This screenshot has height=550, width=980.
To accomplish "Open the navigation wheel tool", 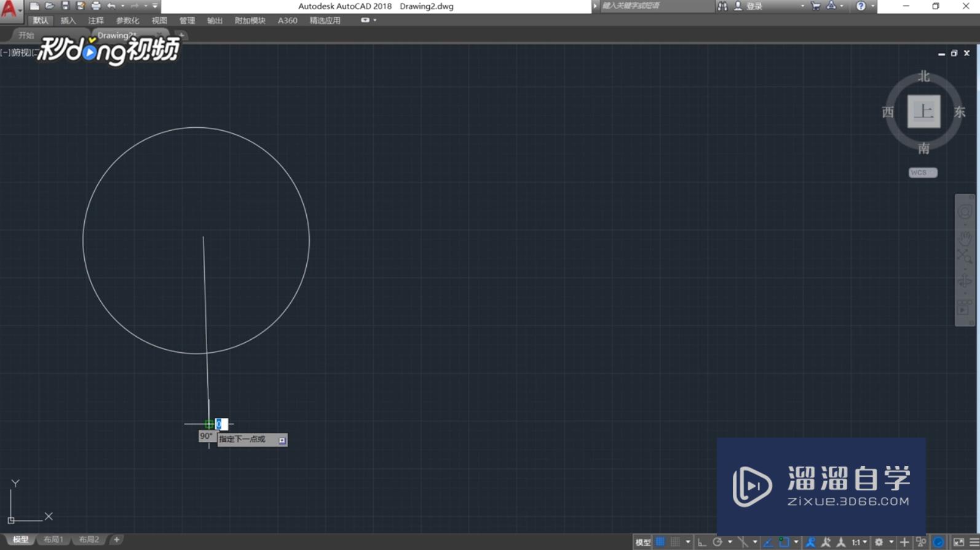I will coord(965,212).
